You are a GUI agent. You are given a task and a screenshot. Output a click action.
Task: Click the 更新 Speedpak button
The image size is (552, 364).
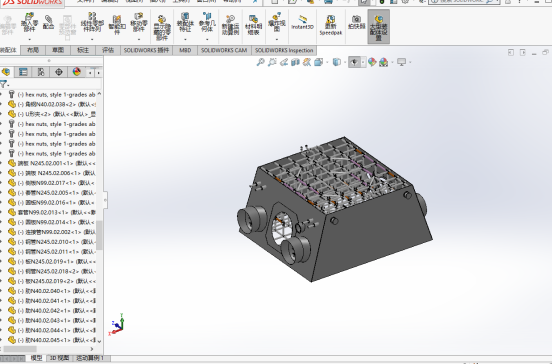[x=331, y=25]
